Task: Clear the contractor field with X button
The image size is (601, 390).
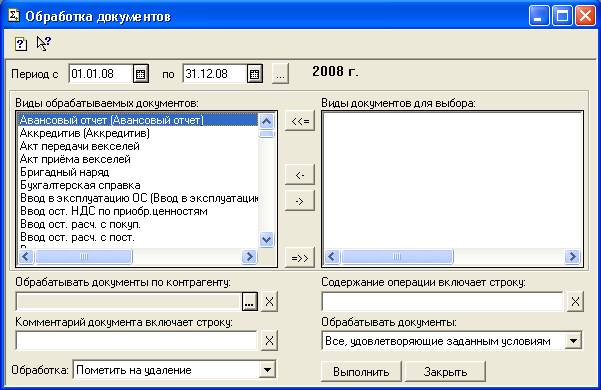Action: [x=269, y=302]
